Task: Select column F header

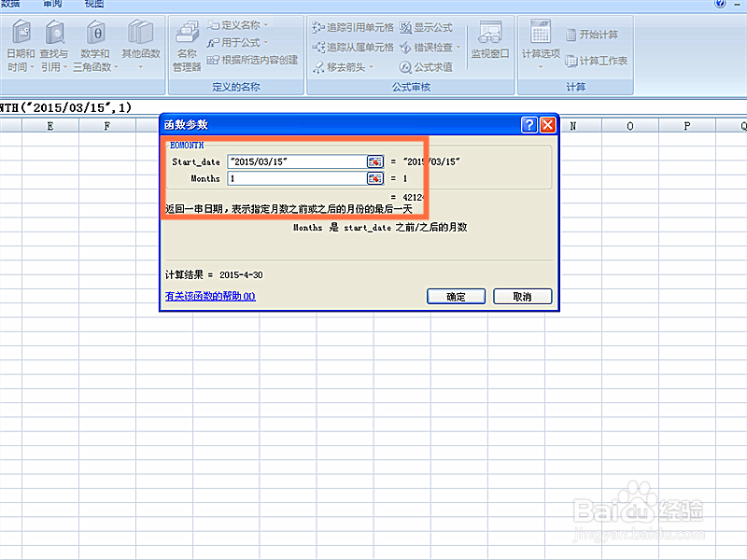Action: coord(107,126)
